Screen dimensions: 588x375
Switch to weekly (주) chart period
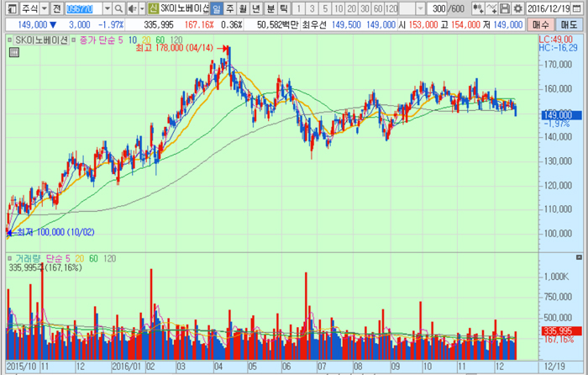pyautogui.click(x=230, y=8)
